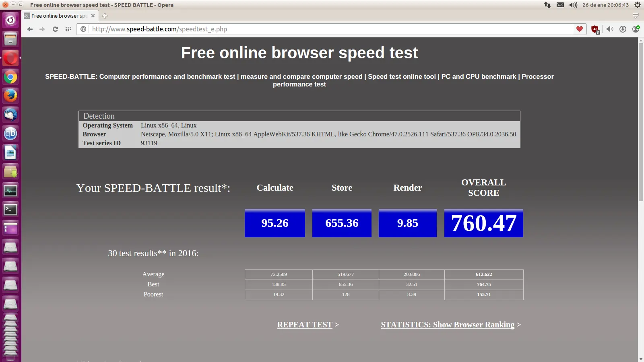Click poorest store value 128
The width and height of the screenshot is (644, 362).
[346, 294]
